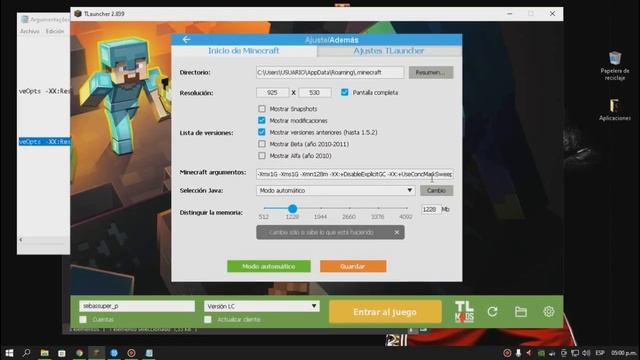Click Notepad horizontal scrollbar left arrow
Image resolution: width=640 pixels, height=360 pixels.
click(x=21, y=240)
